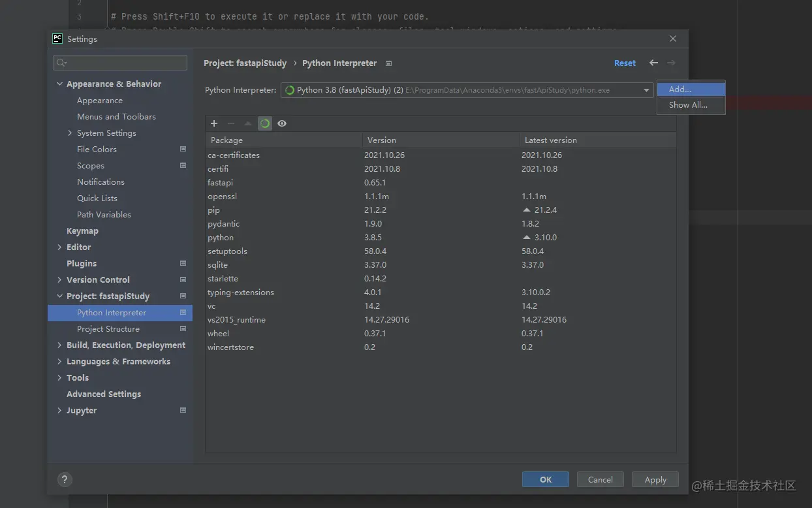This screenshot has height=508, width=812.
Task: Select the ca-certificates package row
Action: (x=441, y=155)
